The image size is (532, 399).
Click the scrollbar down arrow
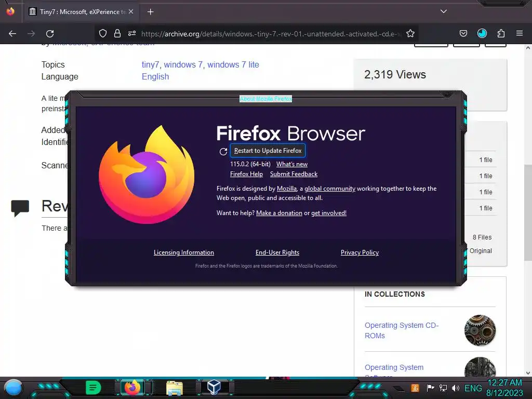[x=528, y=373]
